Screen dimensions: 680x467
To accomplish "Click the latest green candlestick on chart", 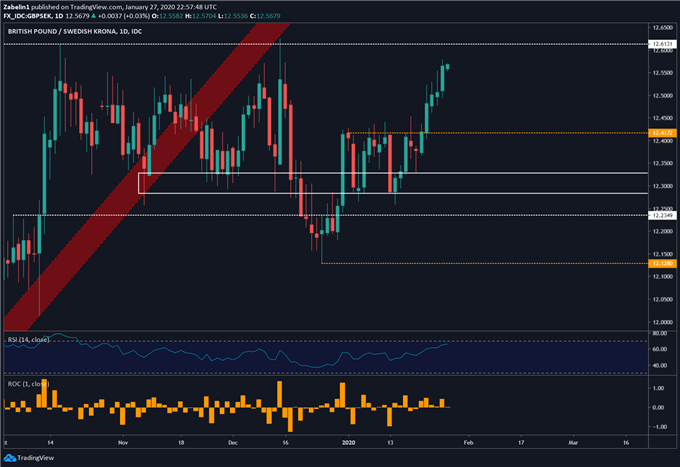I will [448, 66].
